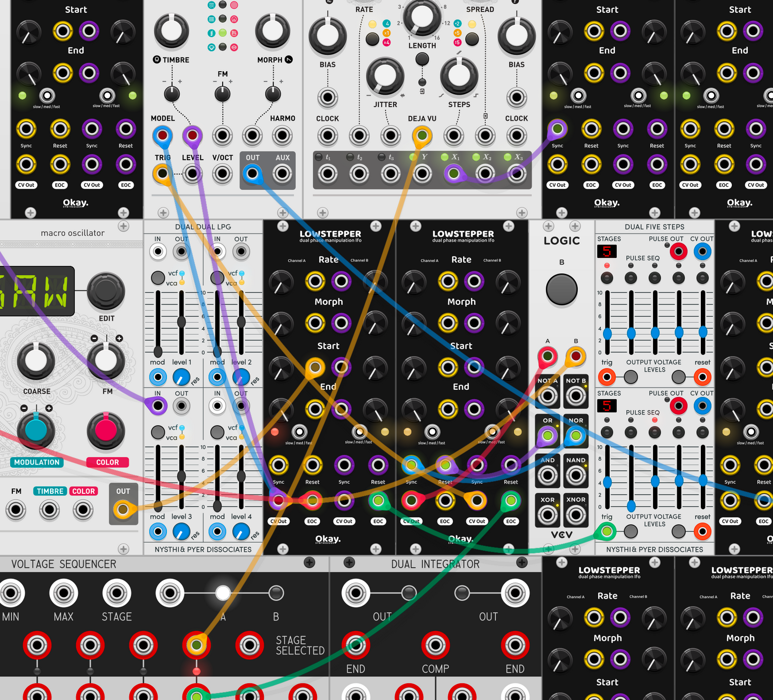Click the V/OCT input jack

tap(222, 174)
